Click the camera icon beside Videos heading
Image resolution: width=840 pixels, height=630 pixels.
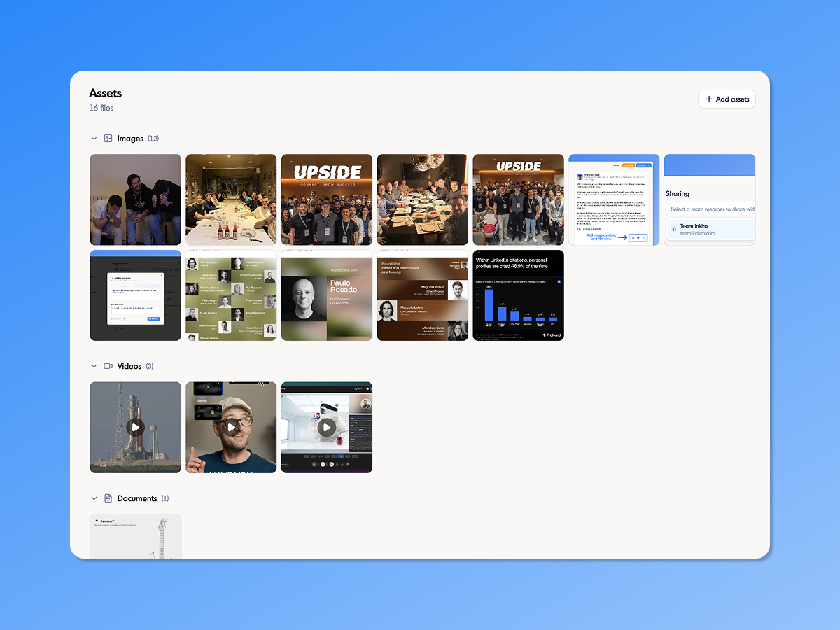coord(108,365)
